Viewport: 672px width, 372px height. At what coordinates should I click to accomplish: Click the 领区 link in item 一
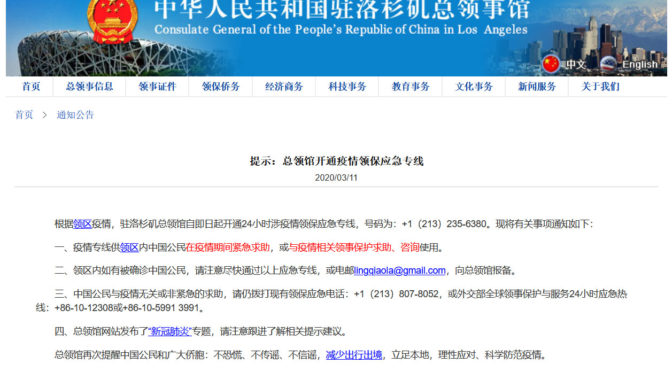coord(129,247)
